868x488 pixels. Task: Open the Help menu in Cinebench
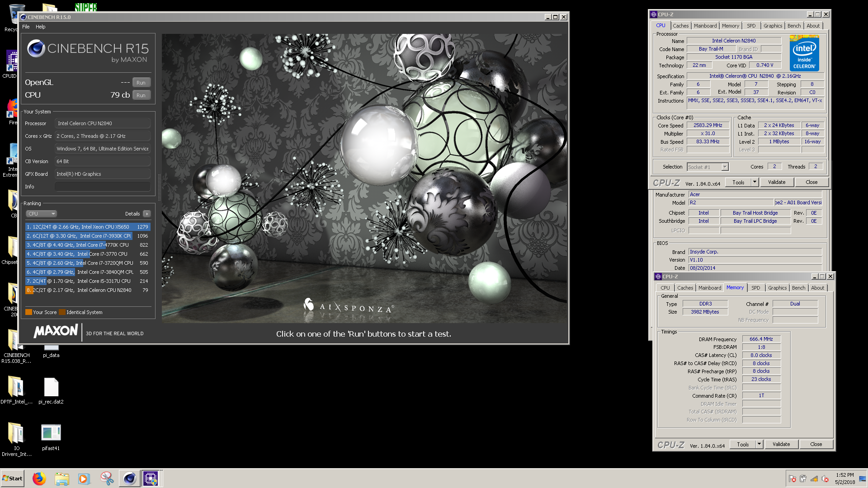click(x=41, y=27)
